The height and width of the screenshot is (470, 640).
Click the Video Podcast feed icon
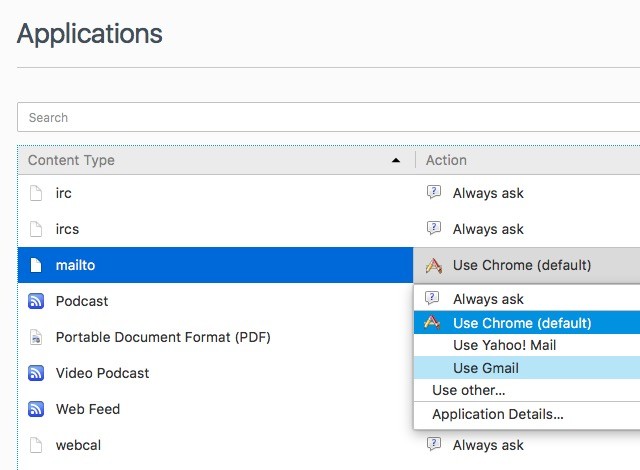(36, 373)
